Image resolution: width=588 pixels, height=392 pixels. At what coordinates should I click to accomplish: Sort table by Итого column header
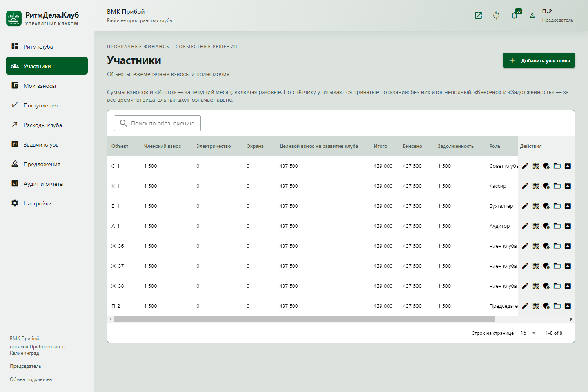380,146
